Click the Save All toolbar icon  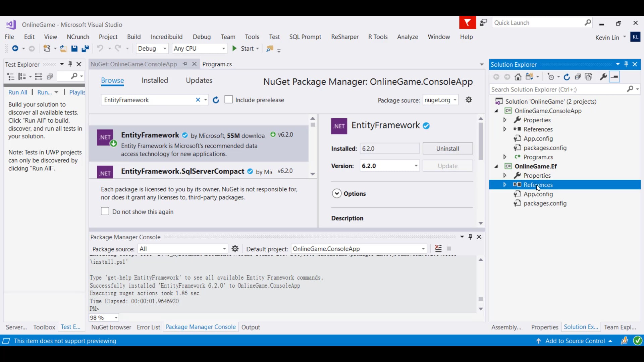(85, 49)
